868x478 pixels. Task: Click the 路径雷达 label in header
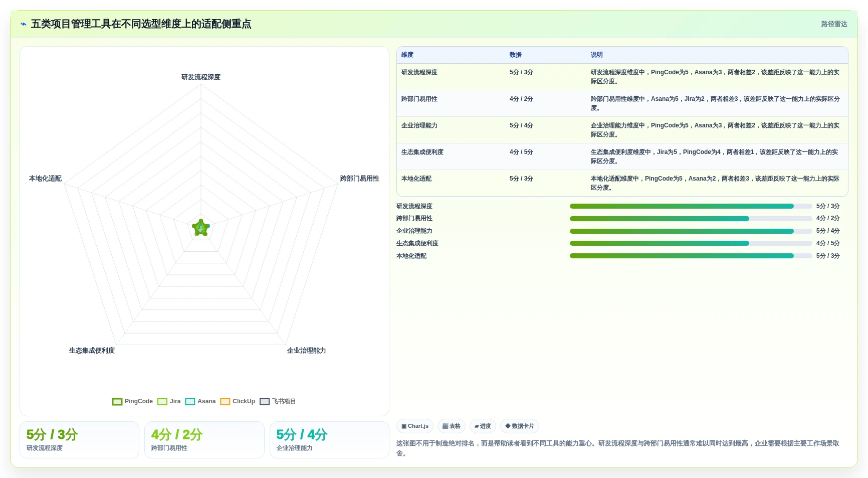tap(834, 24)
